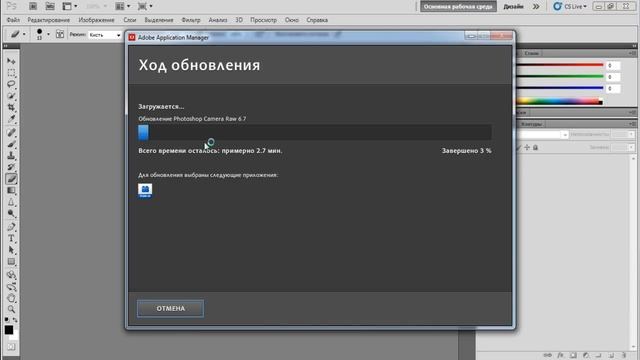Screen dimensions: 640x360
Task: Select the 3D Object Rotate tool
Action: pos(11,274)
